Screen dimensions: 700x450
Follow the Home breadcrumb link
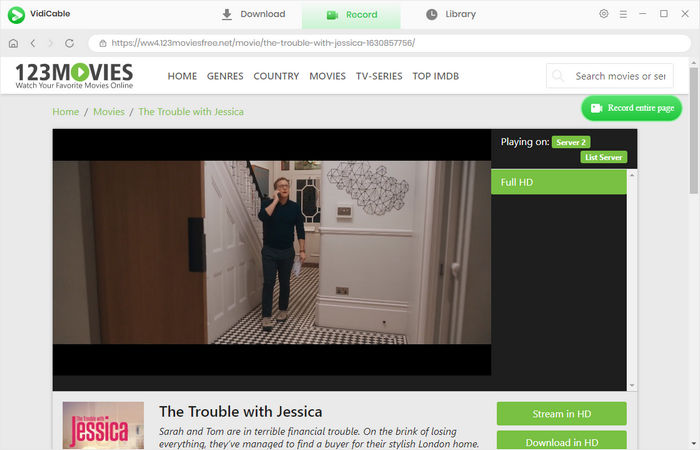click(x=66, y=112)
